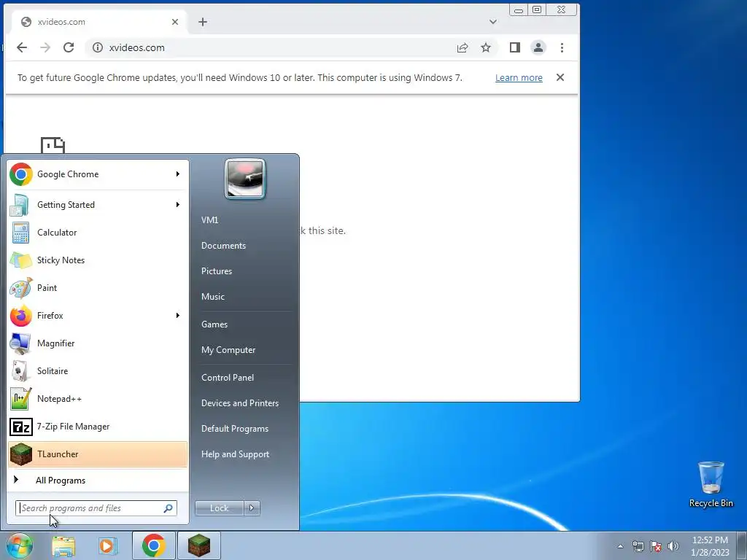
Task: Click the Lock button
Action: click(220, 508)
